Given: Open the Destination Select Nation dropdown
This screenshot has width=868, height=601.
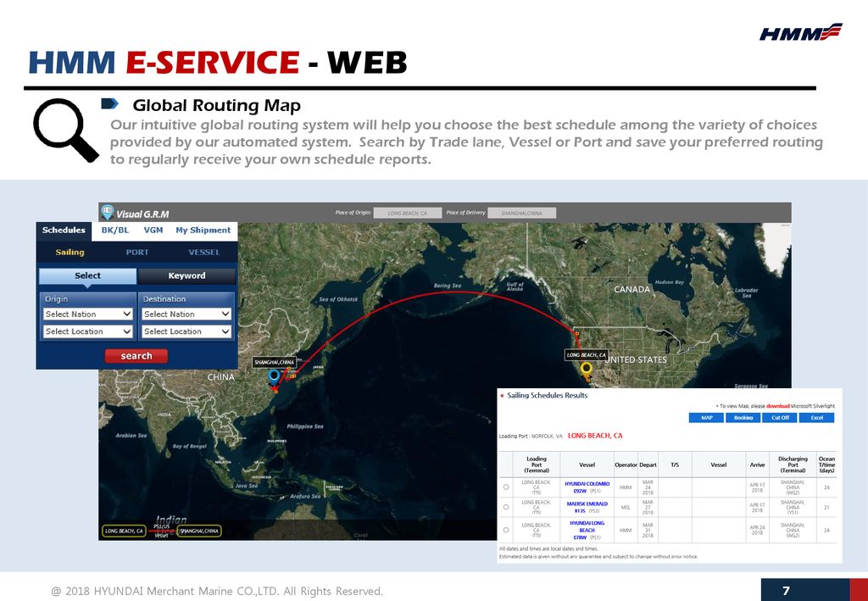Looking at the screenshot, I should [186, 314].
